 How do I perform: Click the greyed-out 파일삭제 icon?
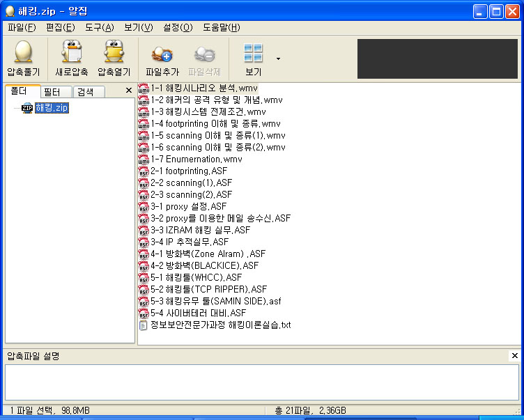click(205, 54)
